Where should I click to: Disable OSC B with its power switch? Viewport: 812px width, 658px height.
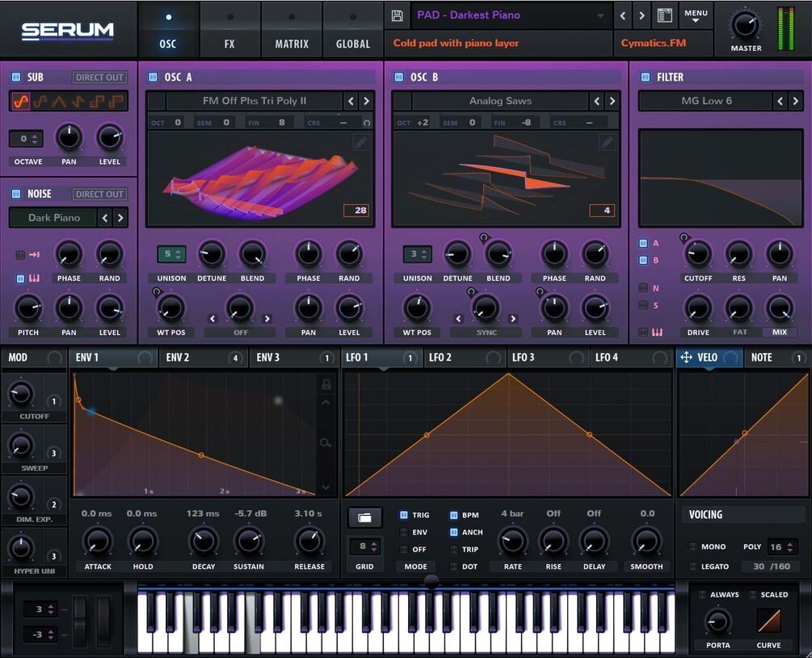pos(399,77)
